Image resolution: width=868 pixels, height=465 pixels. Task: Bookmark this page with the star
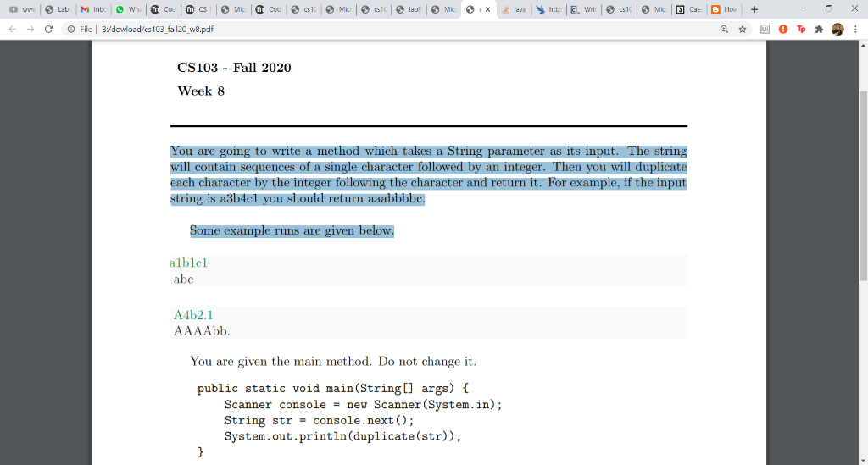pos(743,30)
